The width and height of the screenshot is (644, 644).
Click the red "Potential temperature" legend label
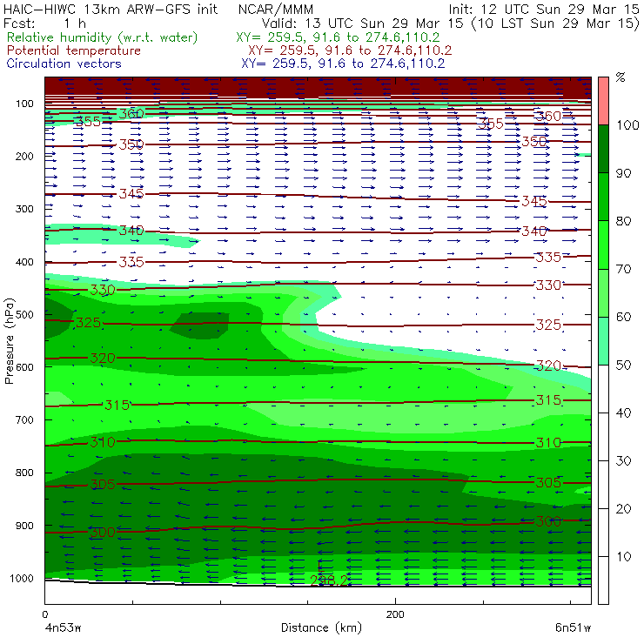(73, 50)
